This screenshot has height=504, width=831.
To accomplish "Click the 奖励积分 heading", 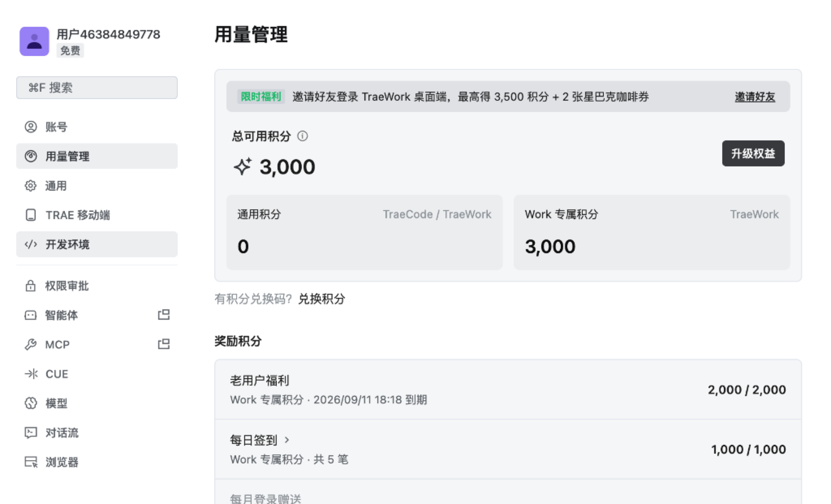I will pos(238,341).
